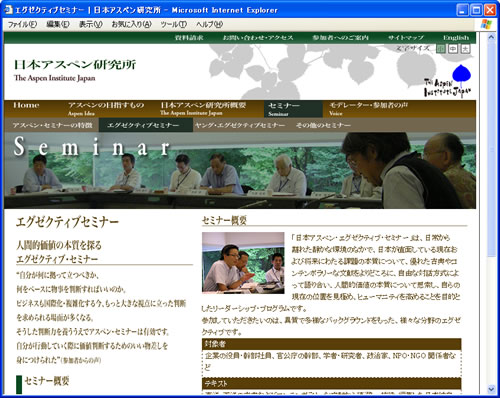Click the Windows flag logo icon

[486, 24]
